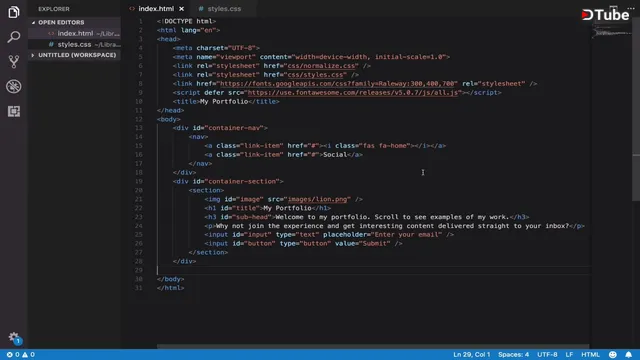Click errors and warnings count in status bar
The width and height of the screenshot is (640, 360).
point(20,355)
